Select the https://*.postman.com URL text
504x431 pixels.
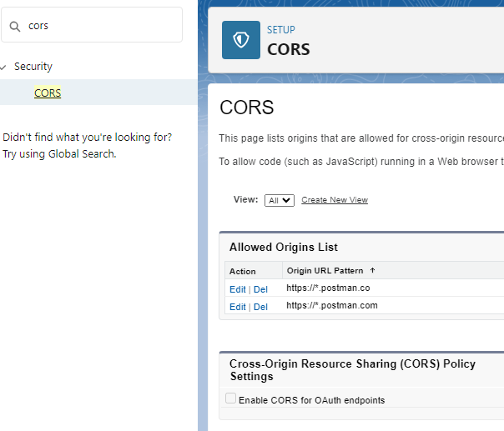[x=332, y=305]
